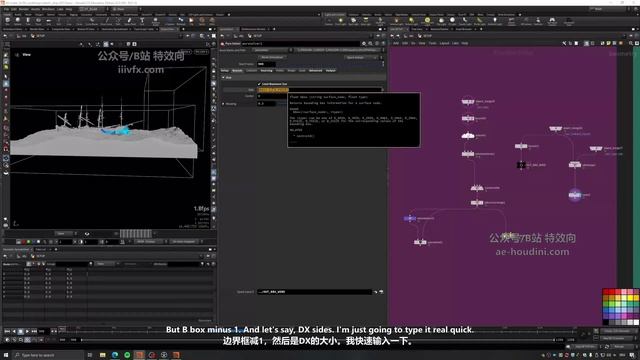Open the network editor Tools menu
This screenshot has height=360, width=640.
433,43
